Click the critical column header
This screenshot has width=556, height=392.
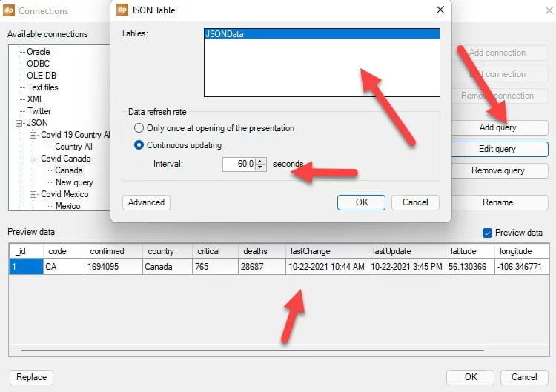tap(215, 251)
